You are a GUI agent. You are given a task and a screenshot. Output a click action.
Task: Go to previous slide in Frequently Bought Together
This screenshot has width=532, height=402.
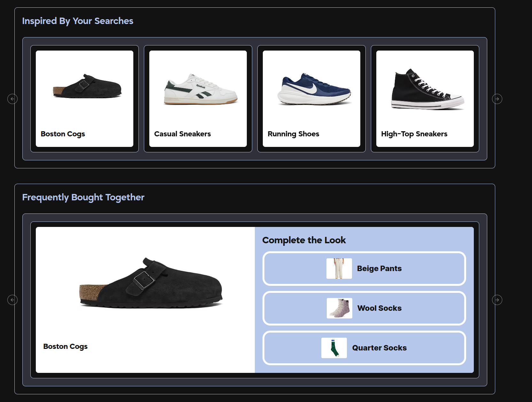point(12,300)
